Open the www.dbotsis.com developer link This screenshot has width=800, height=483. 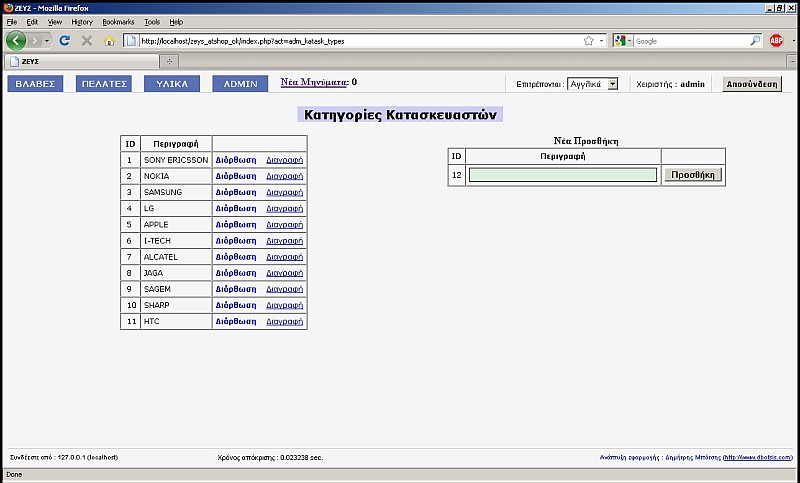coord(758,457)
